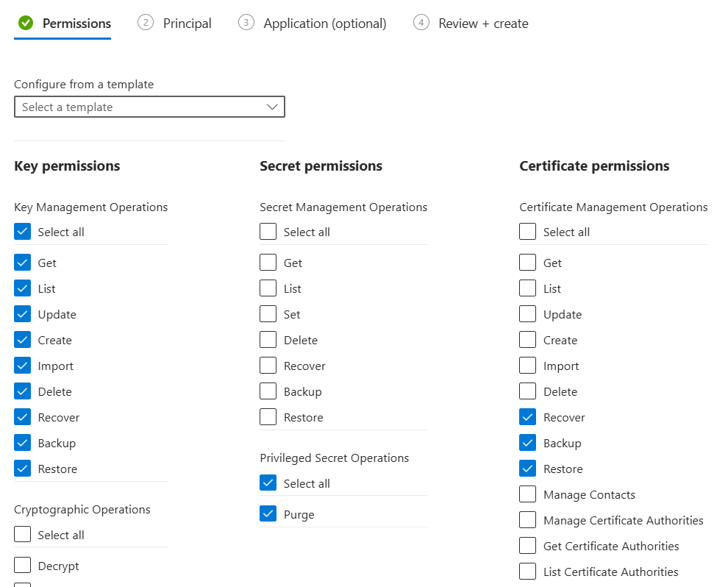The height and width of the screenshot is (587, 728).
Task: Click the step 3 Application circle icon
Action: 246,23
